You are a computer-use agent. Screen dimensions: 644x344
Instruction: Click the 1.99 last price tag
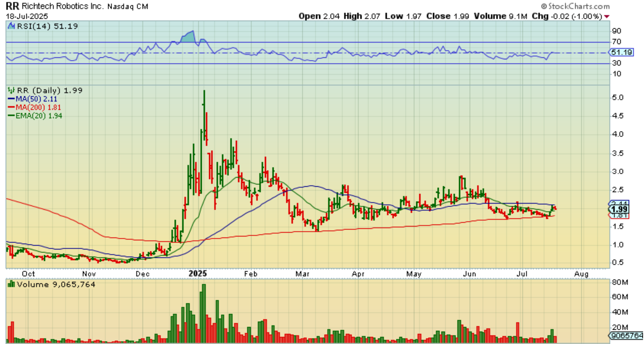(619, 209)
